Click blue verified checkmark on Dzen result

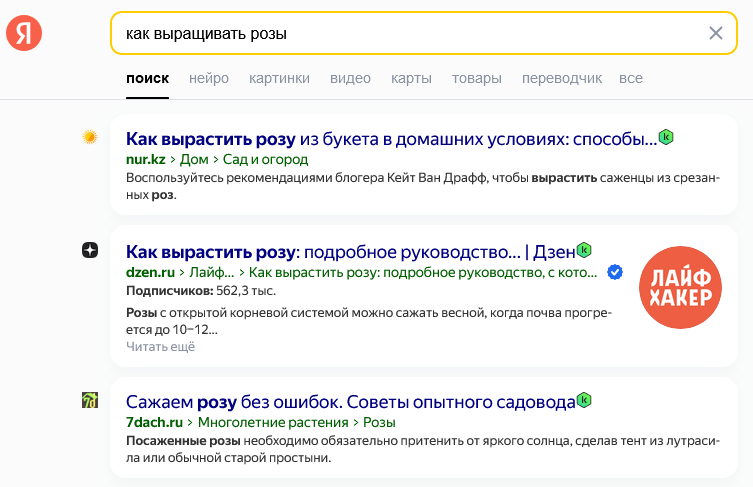click(616, 272)
